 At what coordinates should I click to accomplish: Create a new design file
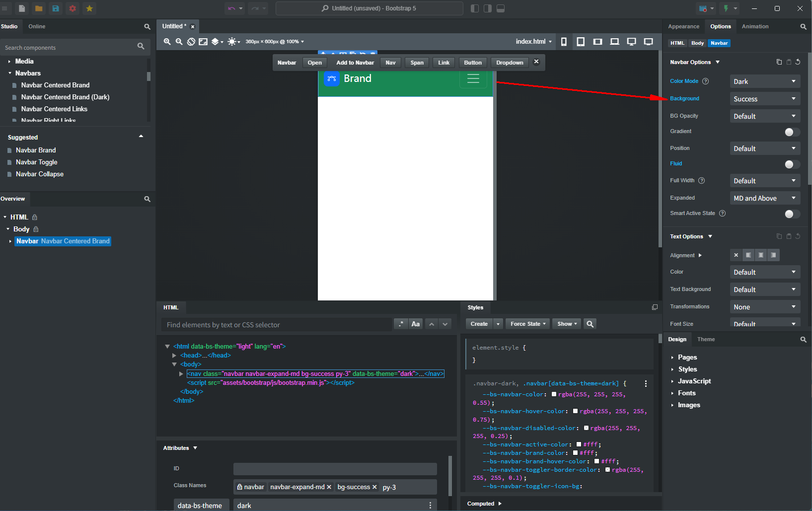tap(22, 8)
